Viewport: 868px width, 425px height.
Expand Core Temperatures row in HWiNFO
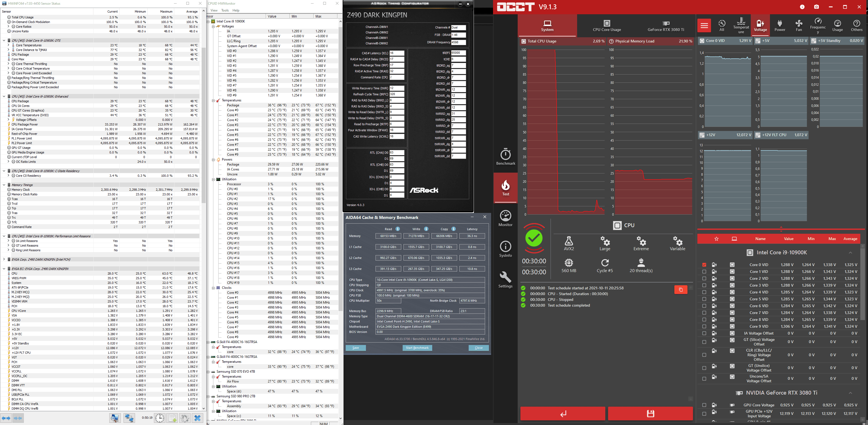tap(8, 45)
